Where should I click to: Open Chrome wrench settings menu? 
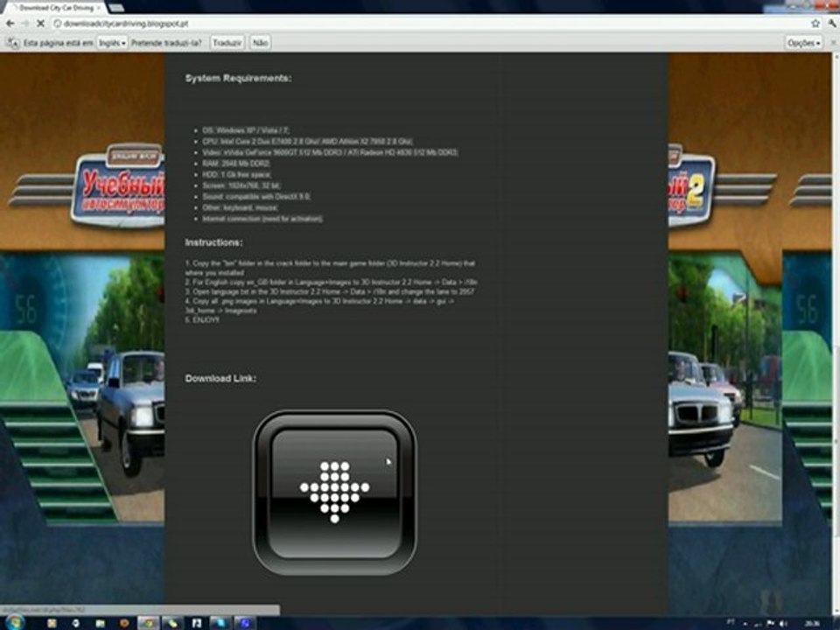coord(833,24)
